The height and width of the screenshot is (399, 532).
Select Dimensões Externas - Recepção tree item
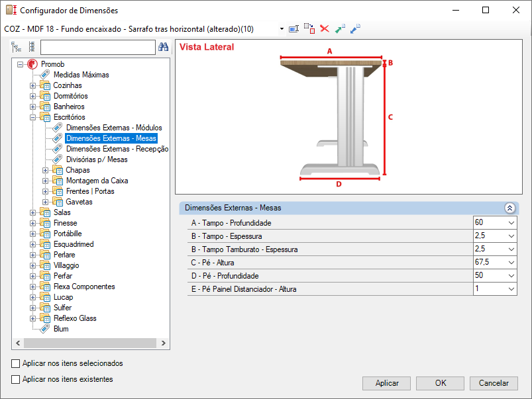(117, 149)
